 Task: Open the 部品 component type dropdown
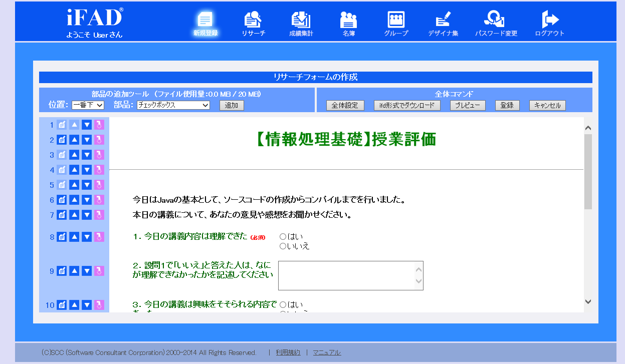tap(173, 105)
